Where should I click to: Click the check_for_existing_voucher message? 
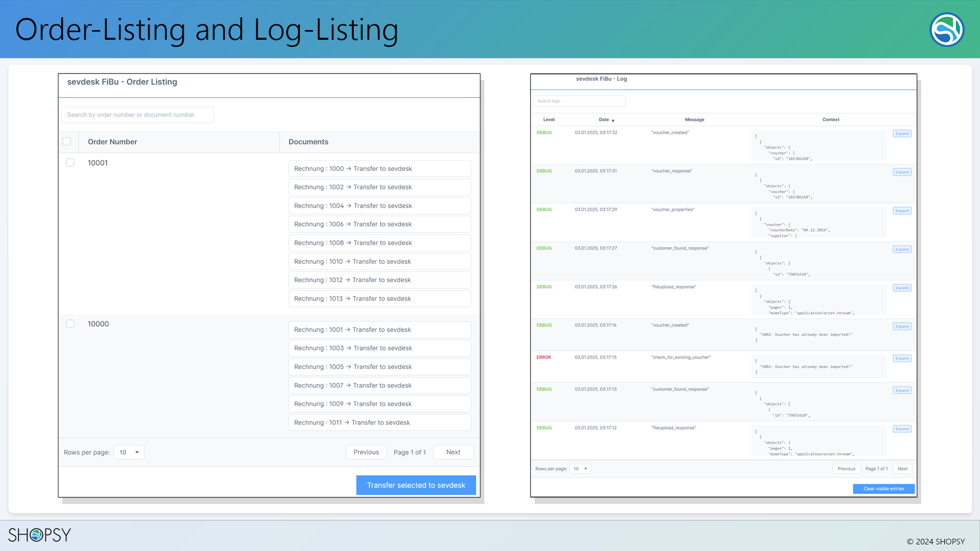(681, 357)
